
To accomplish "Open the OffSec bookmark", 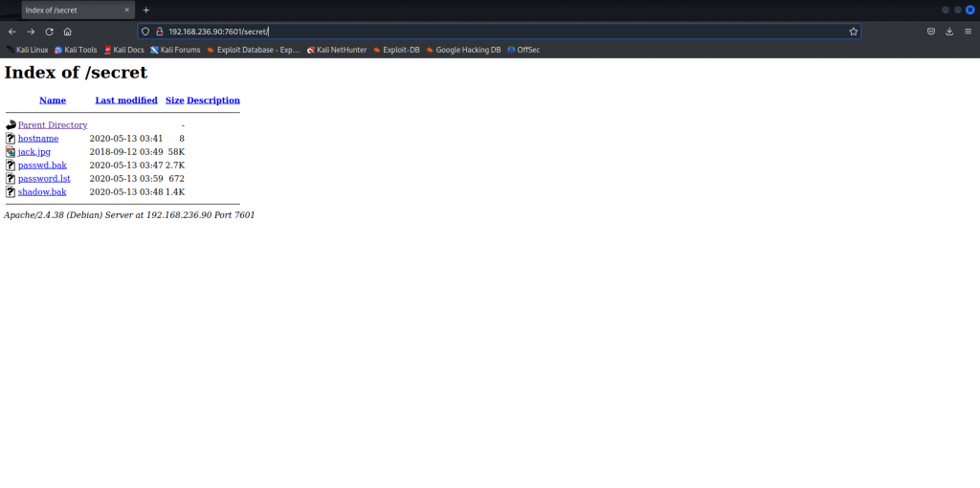I will point(523,50).
